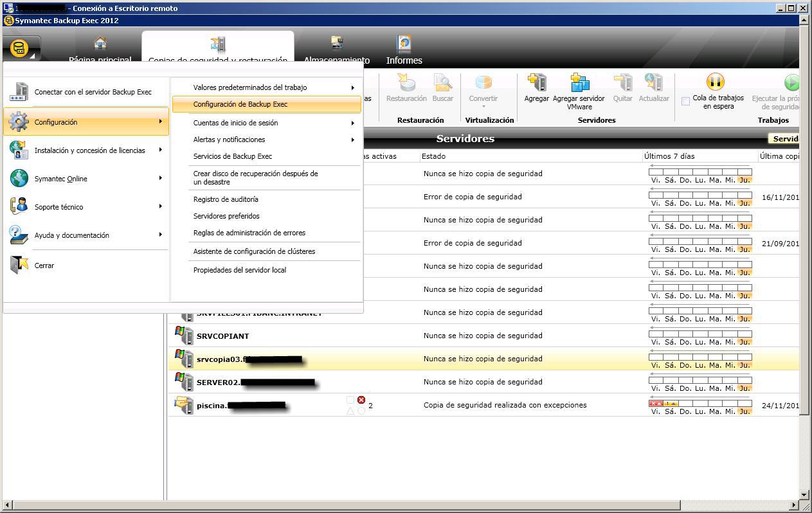Click 'Copia de seguridad realizada con excepciones' status
This screenshot has width=812, height=513.
[x=505, y=405]
